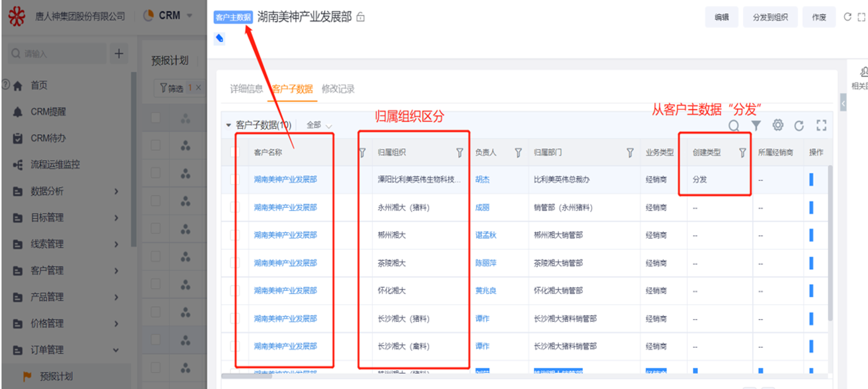868x389 pixels.
Task: Click the plus button beside search box
Action: [x=119, y=53]
